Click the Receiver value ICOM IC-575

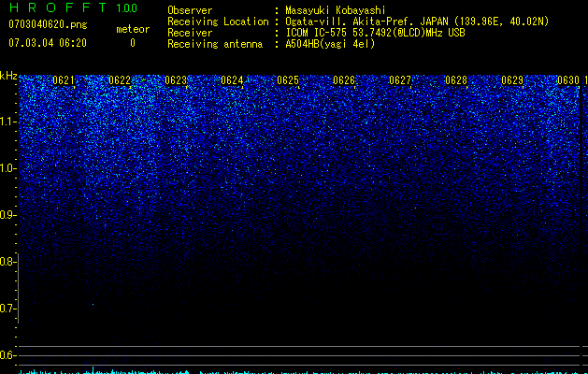317,33
